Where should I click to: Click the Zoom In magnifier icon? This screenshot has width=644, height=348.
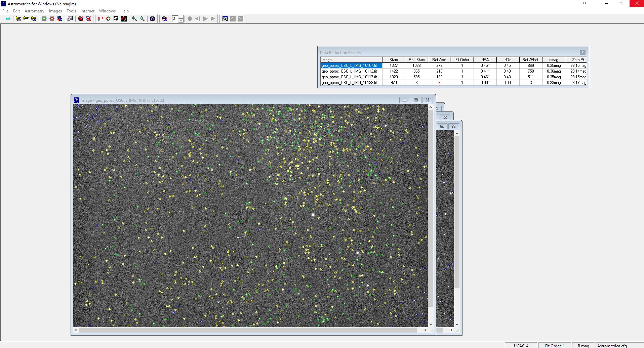coord(134,19)
